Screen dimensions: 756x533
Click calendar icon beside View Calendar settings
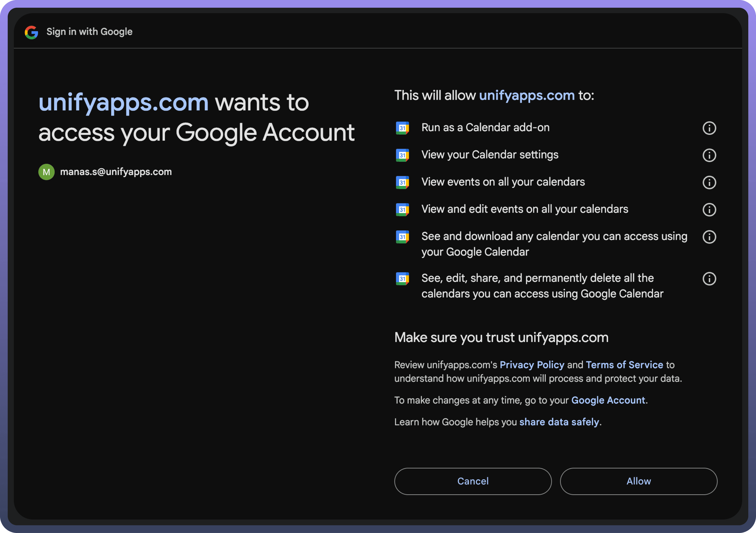pos(402,155)
